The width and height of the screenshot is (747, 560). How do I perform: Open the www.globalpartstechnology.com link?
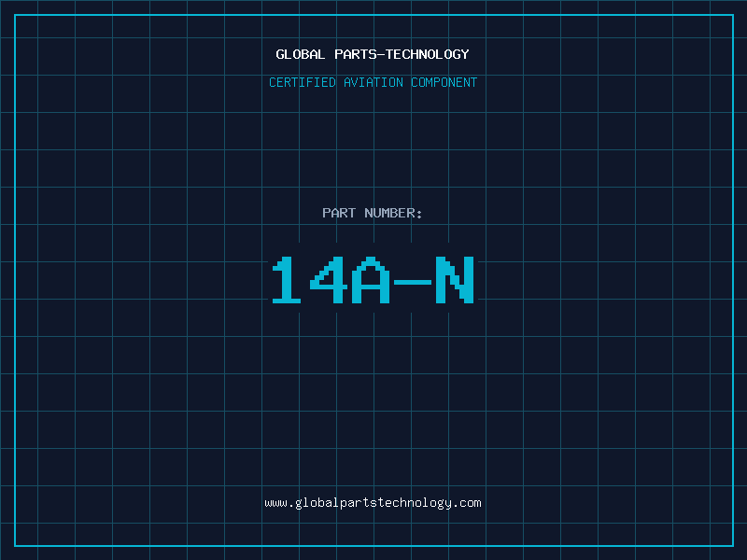tap(373, 503)
